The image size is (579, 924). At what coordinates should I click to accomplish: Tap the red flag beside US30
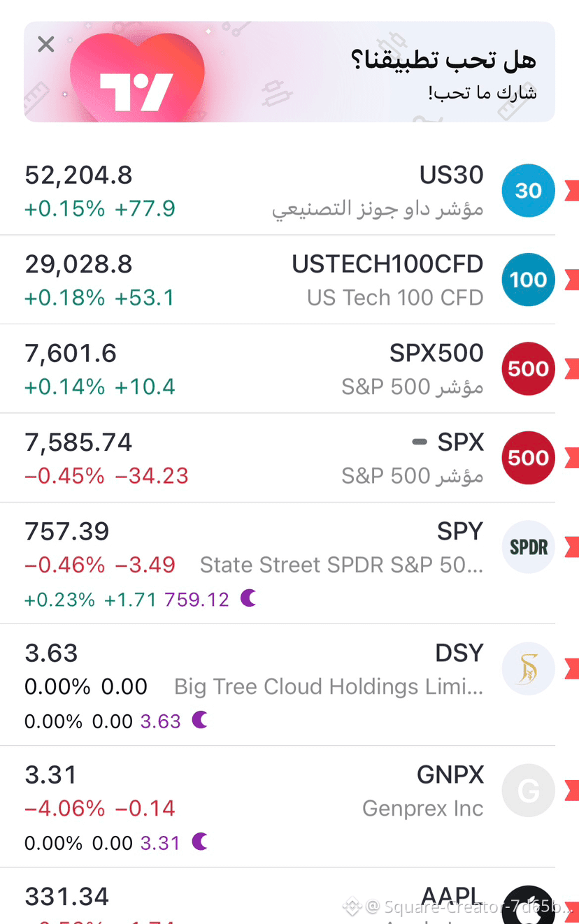[572, 190]
